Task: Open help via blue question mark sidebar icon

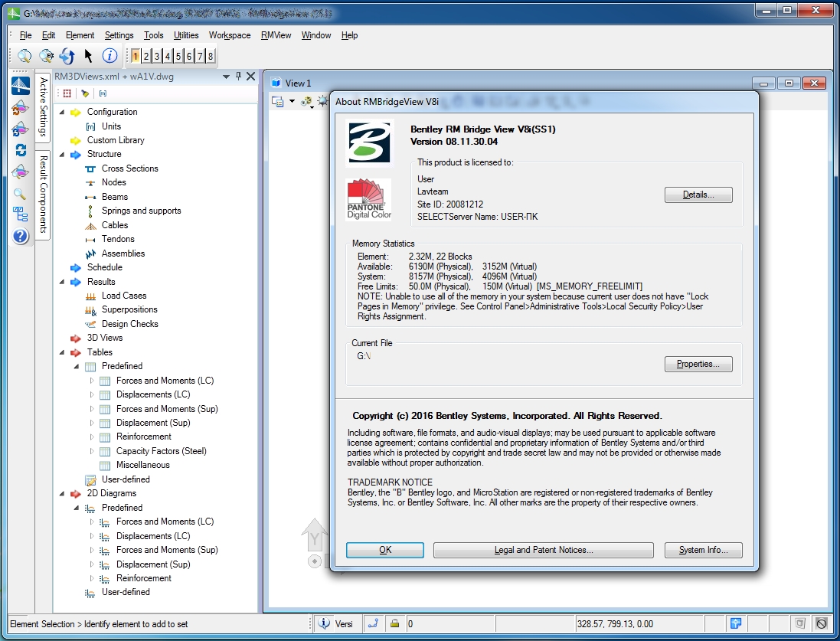Action: click(21, 236)
